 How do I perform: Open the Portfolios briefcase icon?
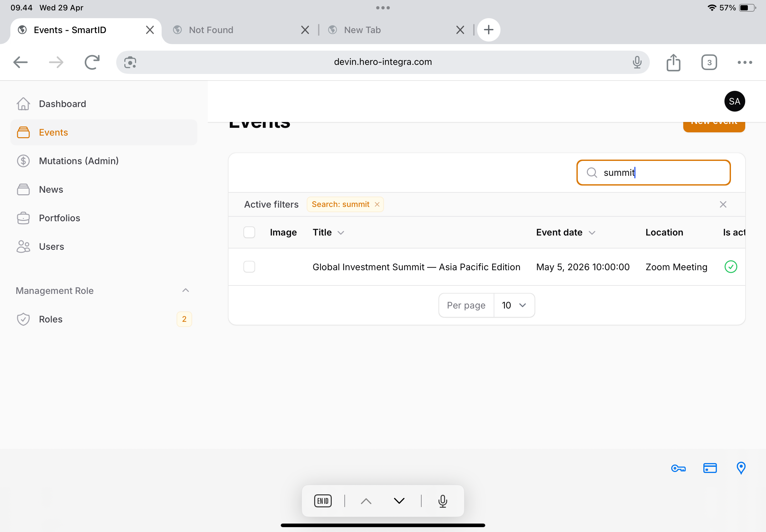(x=23, y=218)
